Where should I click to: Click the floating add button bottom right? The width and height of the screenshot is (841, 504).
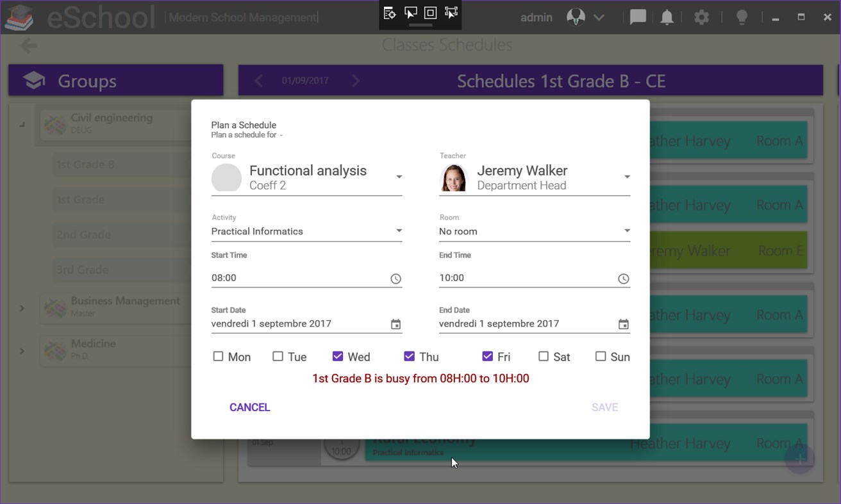(x=800, y=459)
